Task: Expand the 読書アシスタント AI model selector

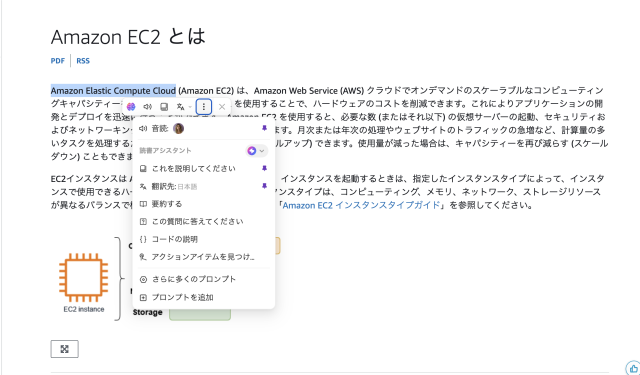Action: [x=256, y=151]
